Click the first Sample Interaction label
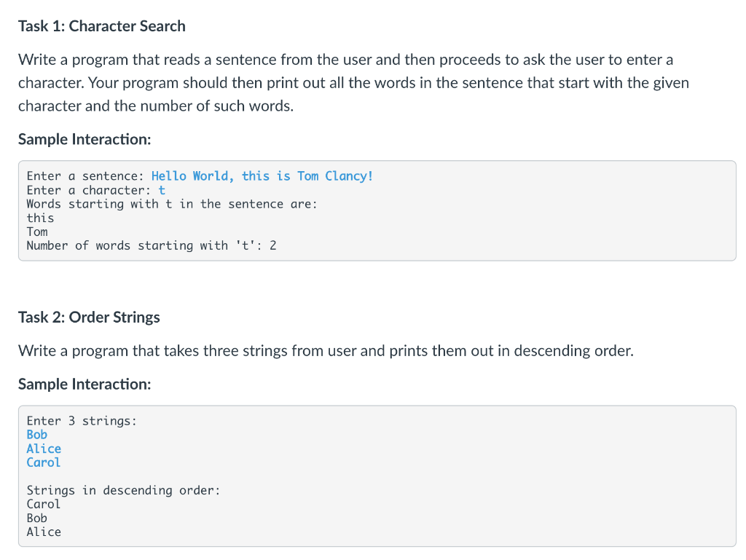746x560 pixels. tap(85, 139)
